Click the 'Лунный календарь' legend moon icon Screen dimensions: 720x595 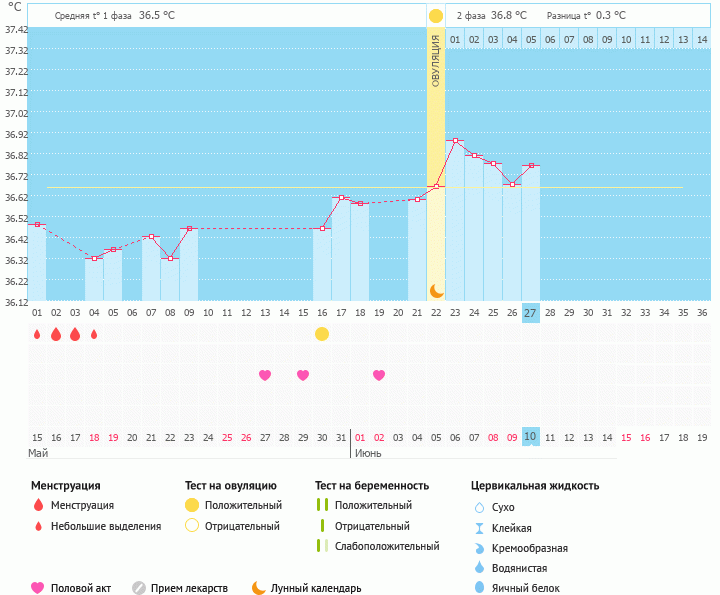(259, 588)
